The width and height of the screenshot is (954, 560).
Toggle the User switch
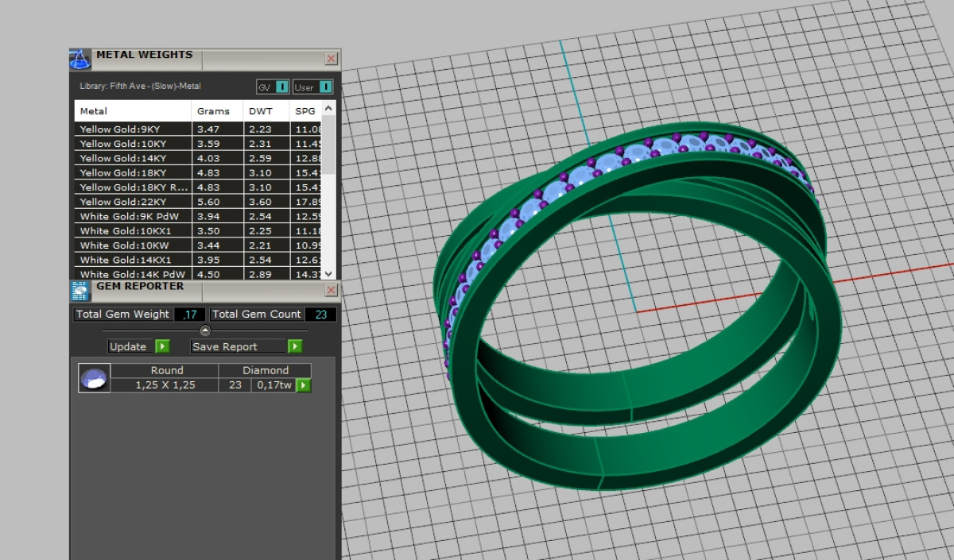[325, 87]
